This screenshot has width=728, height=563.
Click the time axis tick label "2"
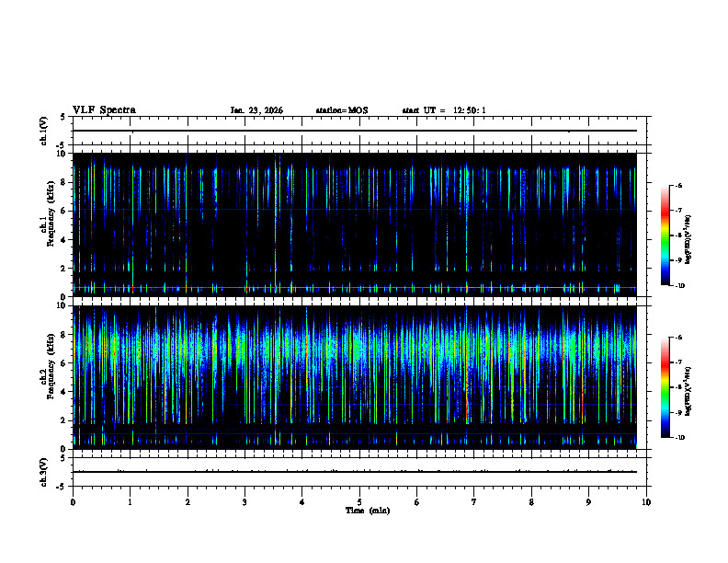click(188, 502)
